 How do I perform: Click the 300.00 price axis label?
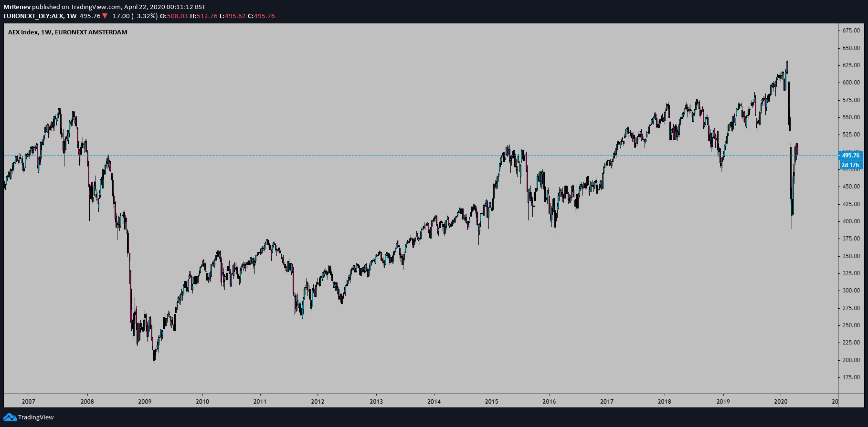coord(851,291)
